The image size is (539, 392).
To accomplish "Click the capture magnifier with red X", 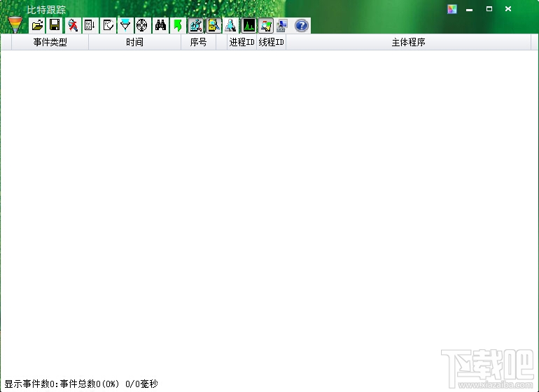I will click(x=73, y=25).
